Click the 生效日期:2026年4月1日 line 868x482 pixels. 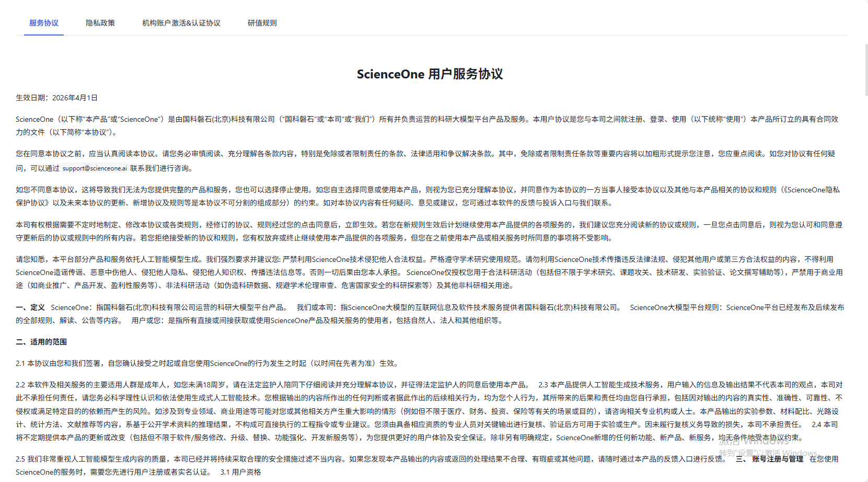(56, 98)
